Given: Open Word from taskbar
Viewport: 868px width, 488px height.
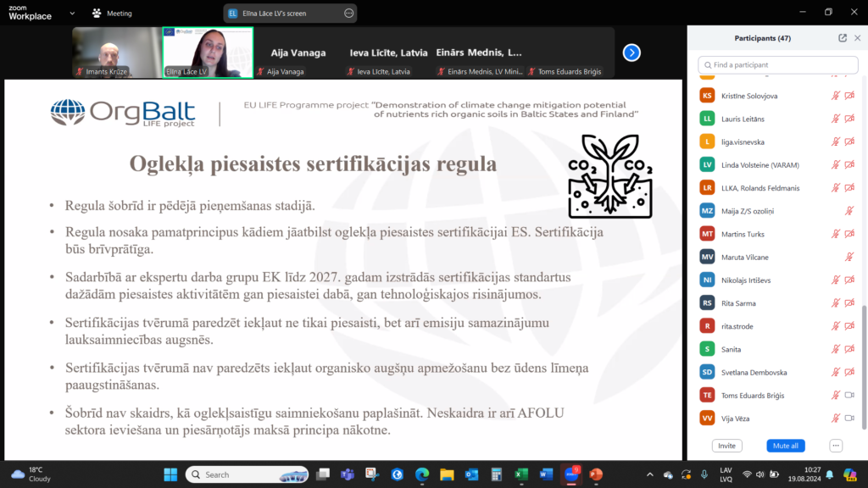Looking at the screenshot, I should point(547,474).
